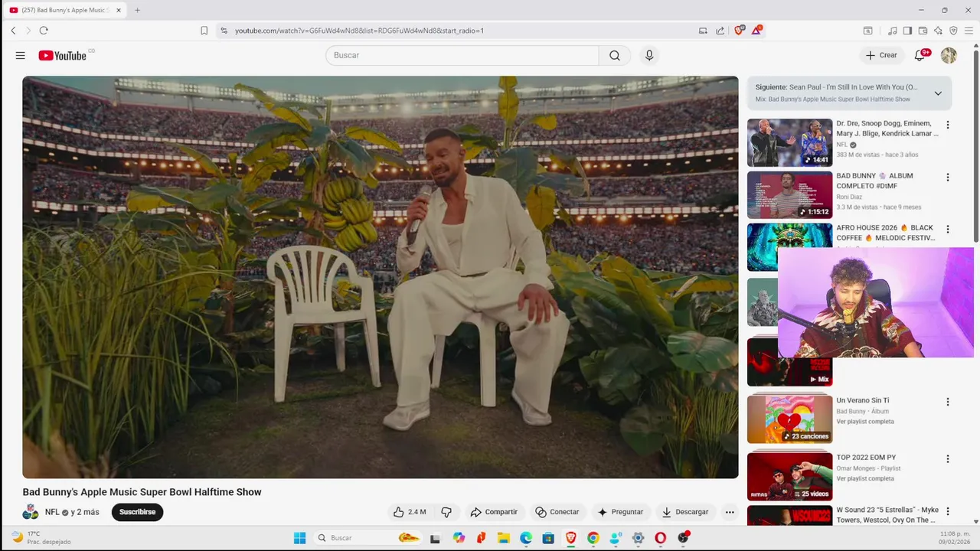
Task: Open Settings gear from taskbar
Action: pyautogui.click(x=638, y=538)
